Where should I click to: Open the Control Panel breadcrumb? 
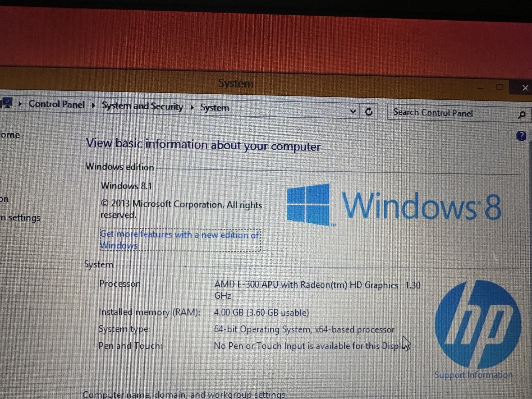57,104
